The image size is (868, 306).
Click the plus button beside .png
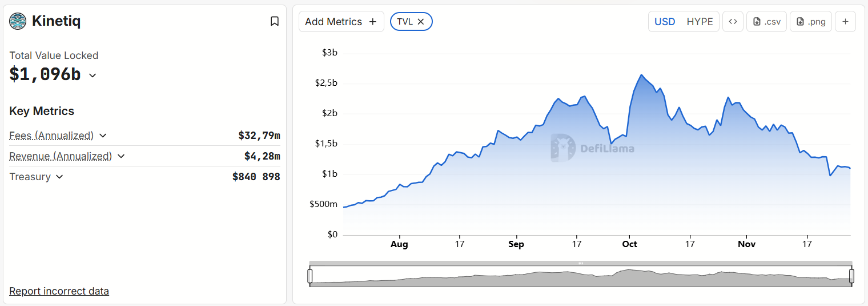point(845,22)
